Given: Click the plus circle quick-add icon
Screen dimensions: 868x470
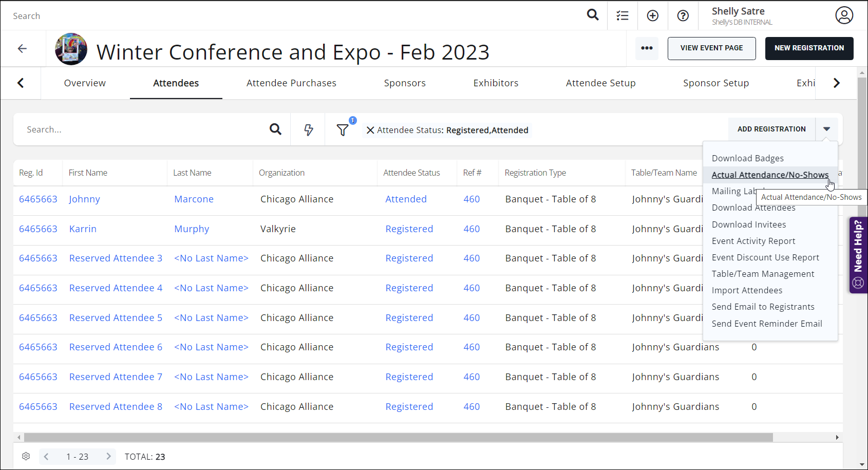Looking at the screenshot, I should tap(653, 15).
